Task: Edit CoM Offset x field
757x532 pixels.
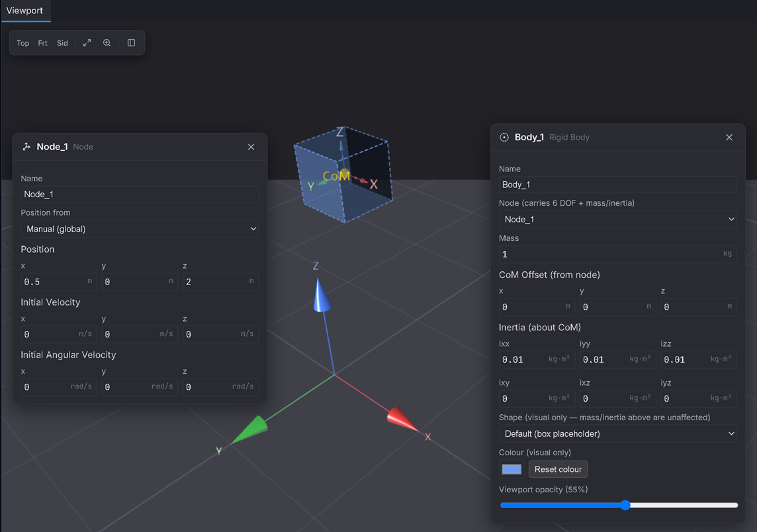Action: pyautogui.click(x=537, y=306)
